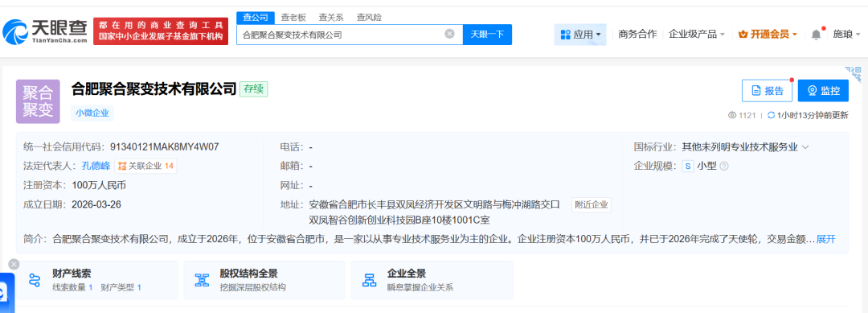This screenshot has width=868, height=313.
Task: Click the TianYanCha logo
Action: click(45, 31)
